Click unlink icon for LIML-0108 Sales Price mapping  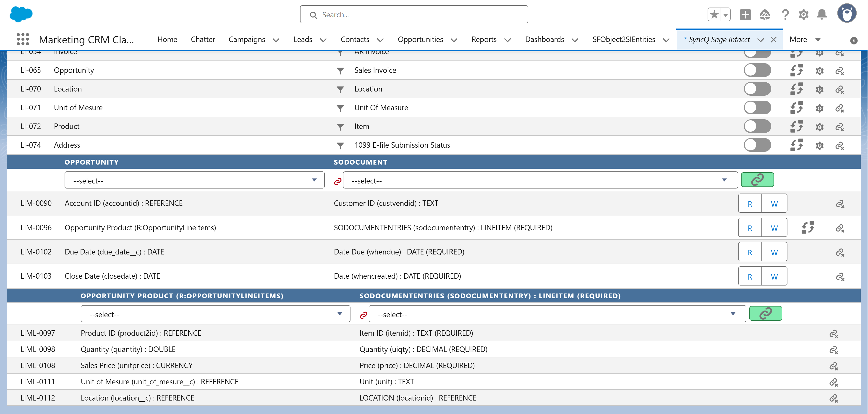click(x=833, y=366)
